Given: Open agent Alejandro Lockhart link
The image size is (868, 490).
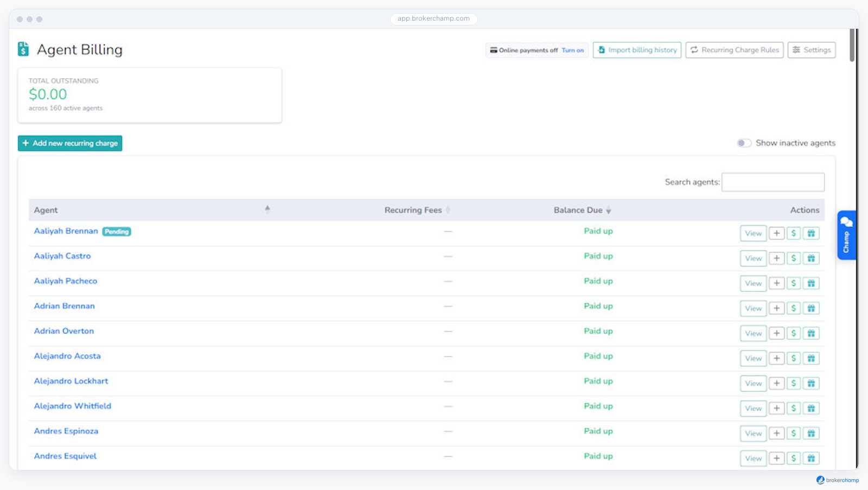Looking at the screenshot, I should pos(71,381).
